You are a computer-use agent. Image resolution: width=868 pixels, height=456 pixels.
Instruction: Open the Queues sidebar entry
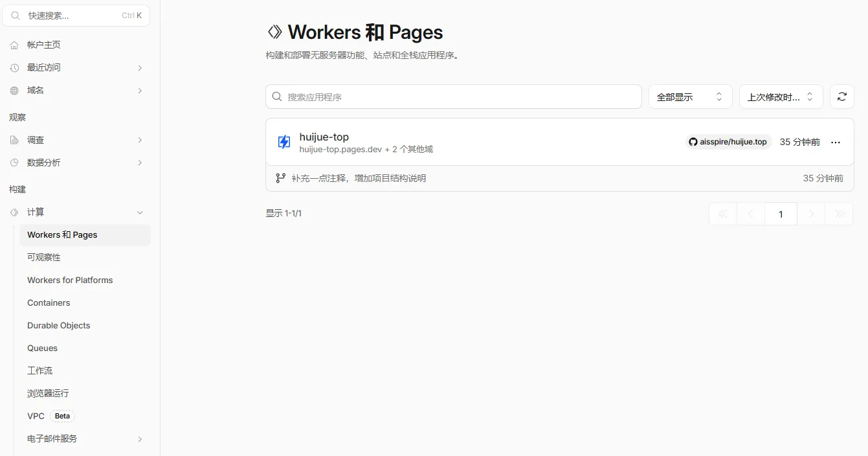pos(42,348)
